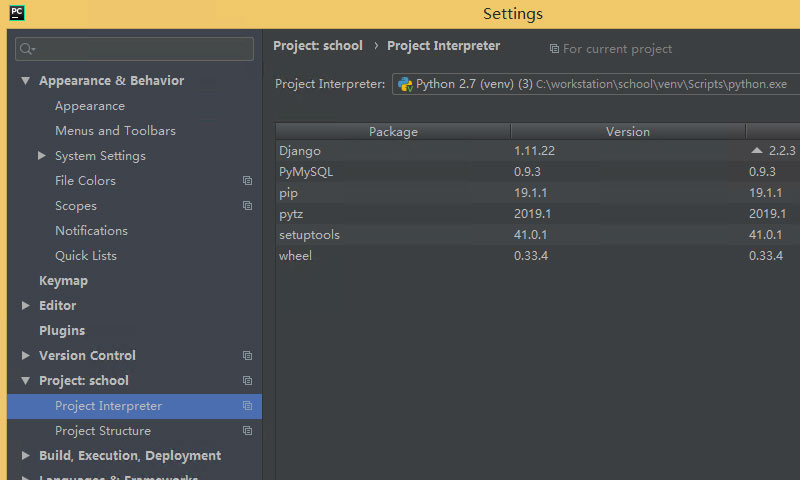Click project-level icon beside Project Interpreter row
Screen dimensions: 800x480
[x=247, y=406]
